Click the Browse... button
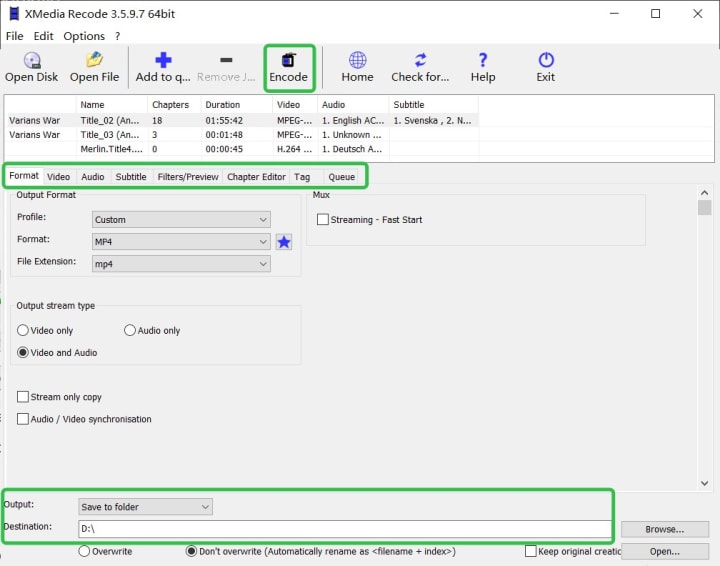 click(664, 529)
